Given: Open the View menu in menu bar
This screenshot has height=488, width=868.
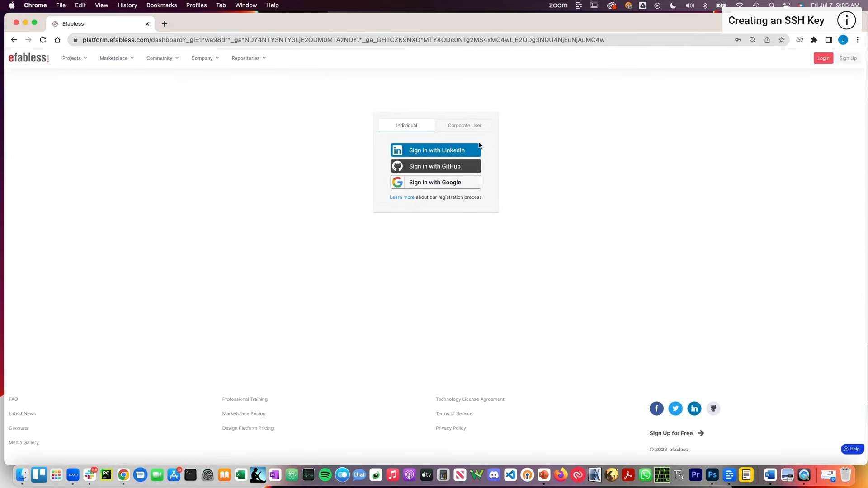Looking at the screenshot, I should [x=101, y=5].
